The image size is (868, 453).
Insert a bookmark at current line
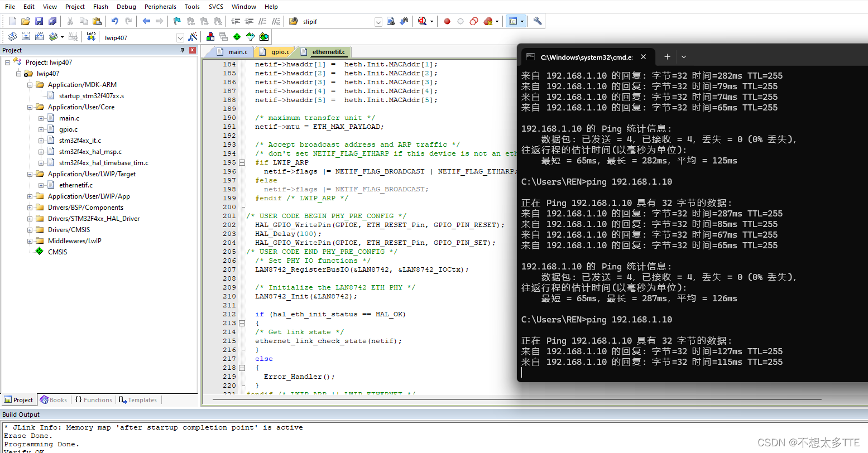(177, 21)
